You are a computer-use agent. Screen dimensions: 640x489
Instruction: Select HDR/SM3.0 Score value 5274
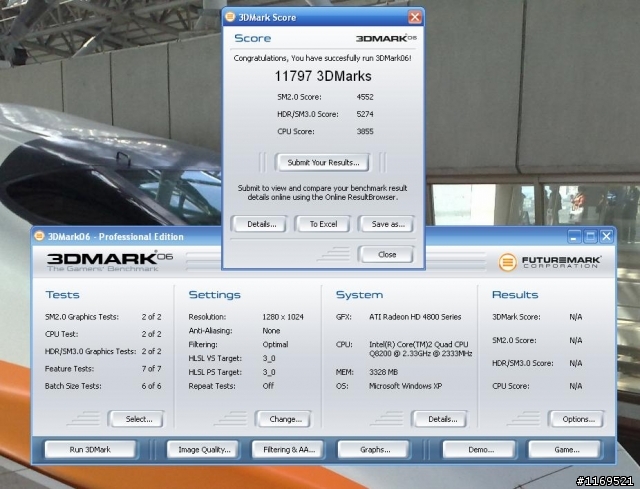pyautogui.click(x=365, y=114)
